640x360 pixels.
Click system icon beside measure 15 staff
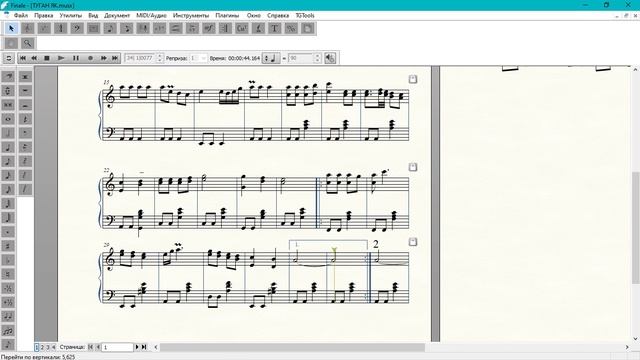[413, 79]
